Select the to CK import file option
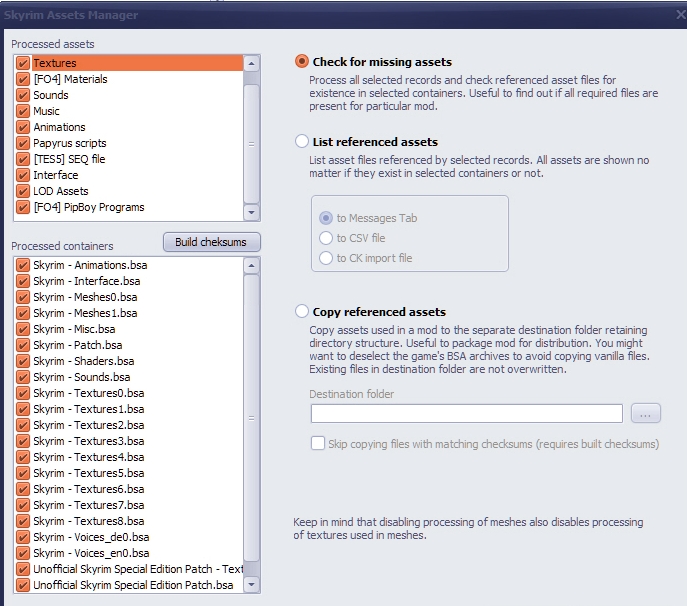This screenshot has width=687, height=606. [326, 258]
